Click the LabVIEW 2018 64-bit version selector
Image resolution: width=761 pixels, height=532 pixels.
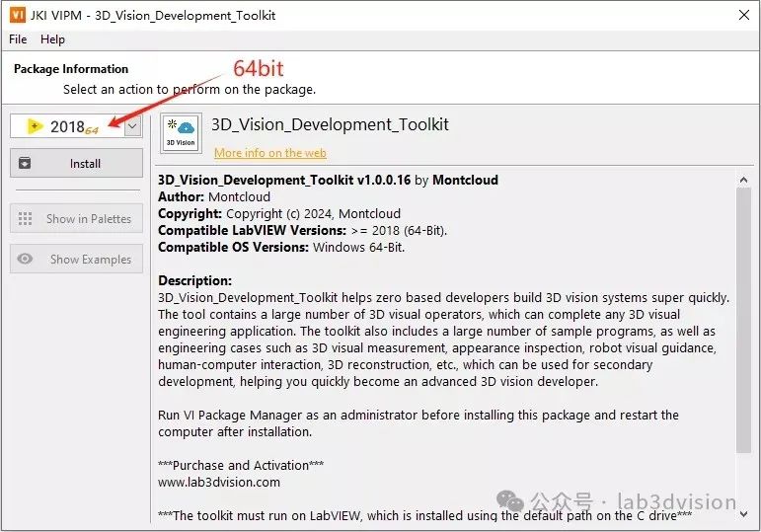click(76, 126)
